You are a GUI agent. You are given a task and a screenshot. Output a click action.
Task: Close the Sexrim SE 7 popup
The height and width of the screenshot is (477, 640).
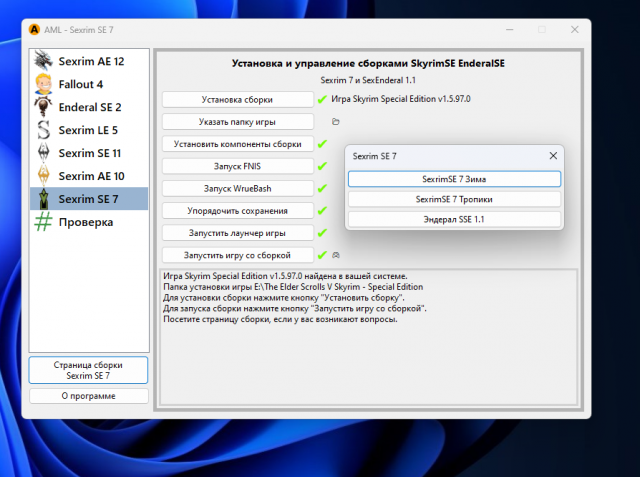click(552, 156)
